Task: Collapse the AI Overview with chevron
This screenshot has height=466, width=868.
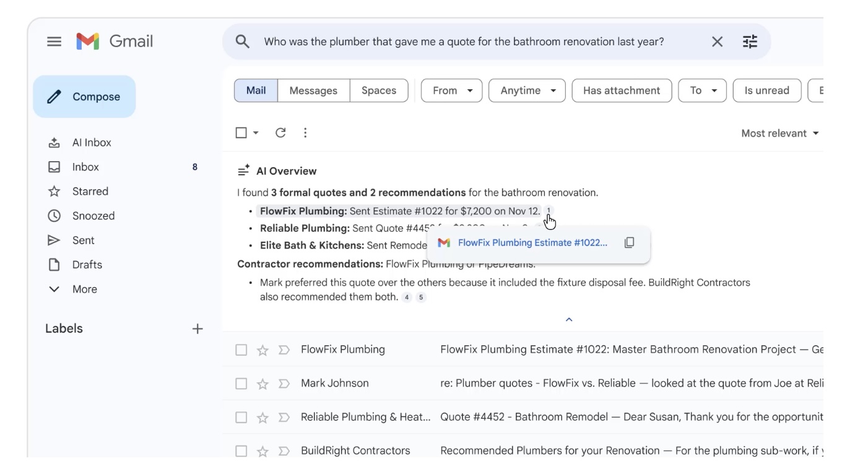Action: coord(569,320)
